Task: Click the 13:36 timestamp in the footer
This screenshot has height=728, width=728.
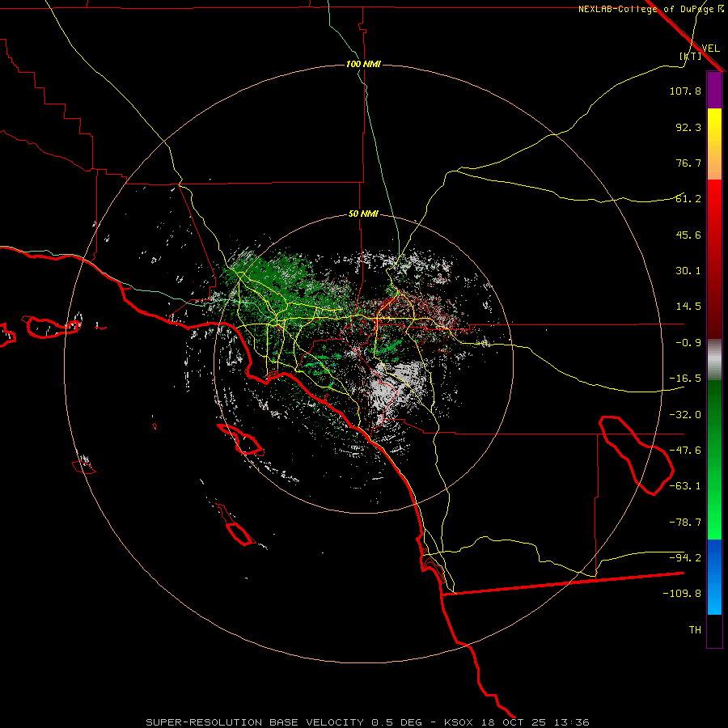Action: [x=574, y=722]
